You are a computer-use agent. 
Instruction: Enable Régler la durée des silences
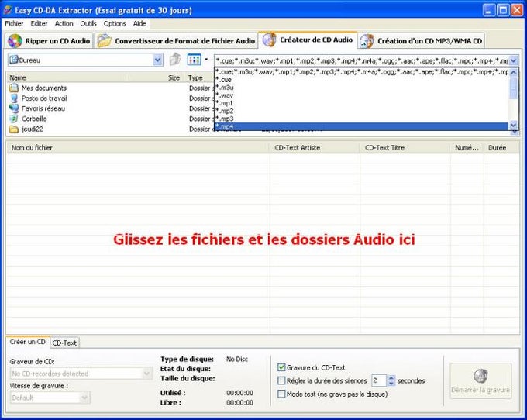click(281, 380)
